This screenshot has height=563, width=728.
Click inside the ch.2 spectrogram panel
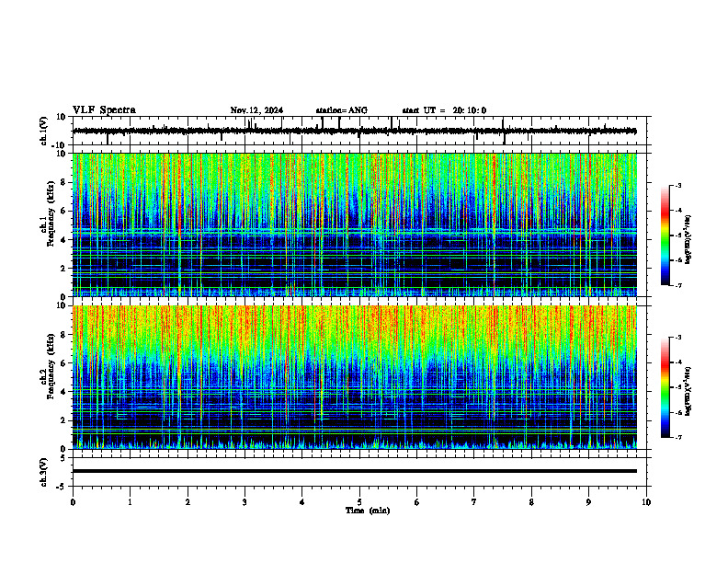pyautogui.click(x=355, y=377)
